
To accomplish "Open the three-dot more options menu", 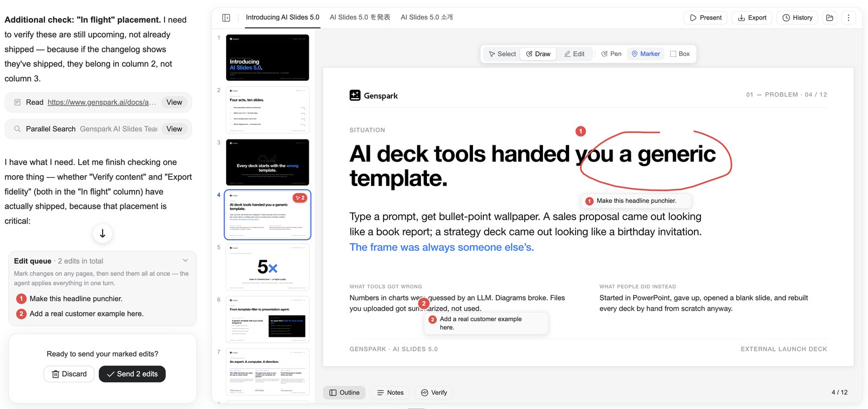I will [x=848, y=18].
